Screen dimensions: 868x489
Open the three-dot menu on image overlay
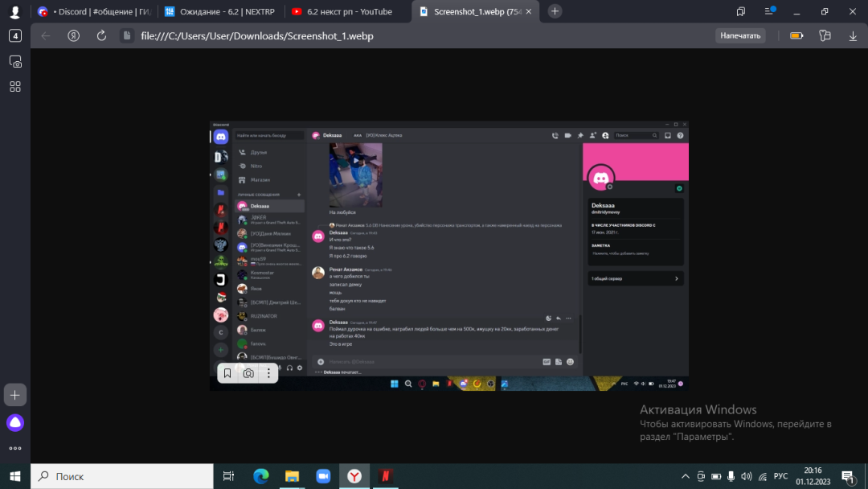pyautogui.click(x=268, y=373)
